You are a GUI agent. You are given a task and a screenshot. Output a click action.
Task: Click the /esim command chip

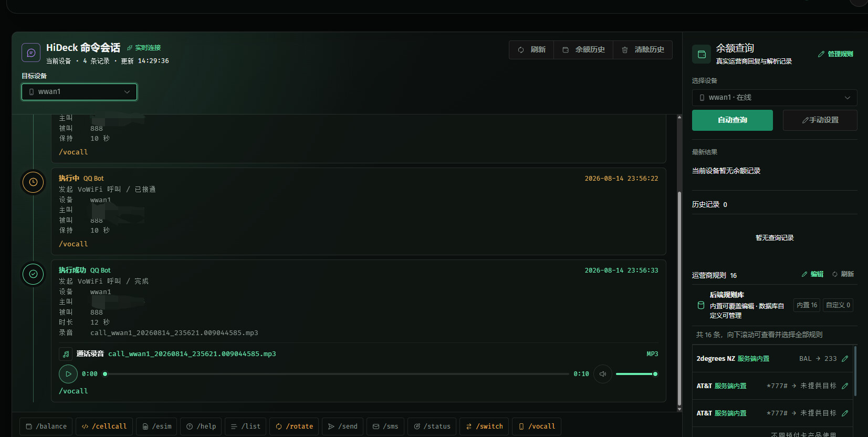click(156, 426)
